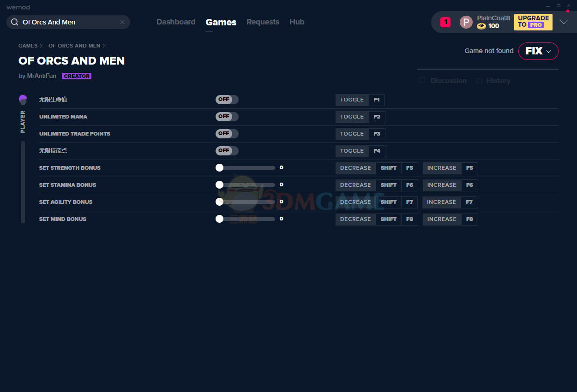Click Increase F8 for Mind Bonus
577x392 pixels.
click(451, 219)
